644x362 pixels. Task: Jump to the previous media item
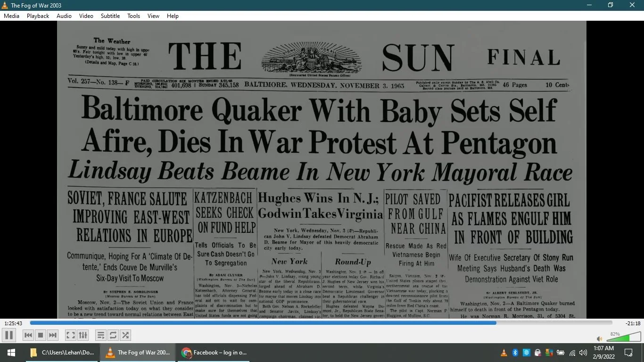[28, 335]
